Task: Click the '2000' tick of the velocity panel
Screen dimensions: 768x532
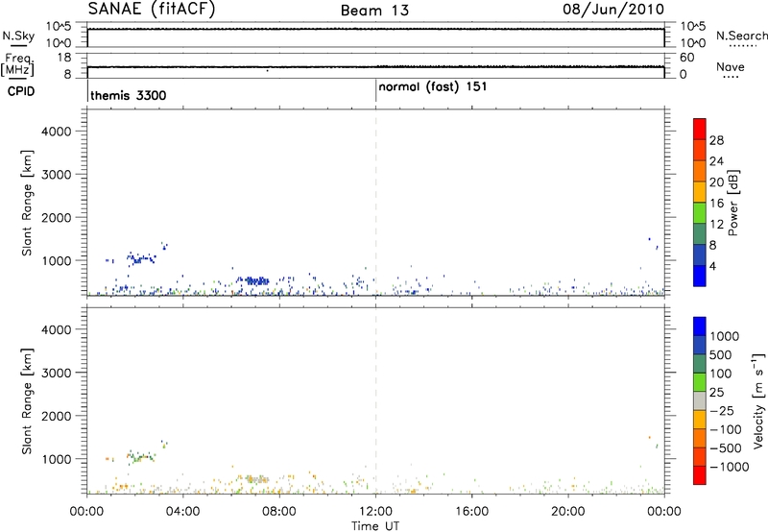Action: 57,416
